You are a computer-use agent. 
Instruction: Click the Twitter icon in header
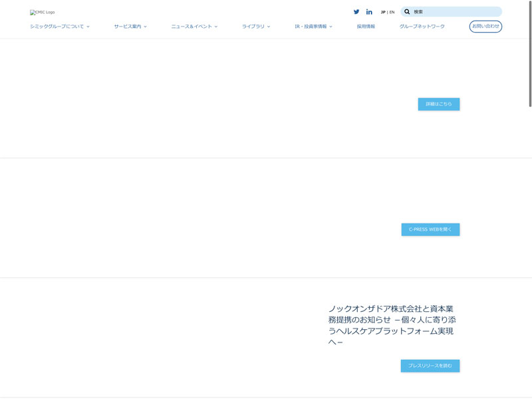point(356,12)
